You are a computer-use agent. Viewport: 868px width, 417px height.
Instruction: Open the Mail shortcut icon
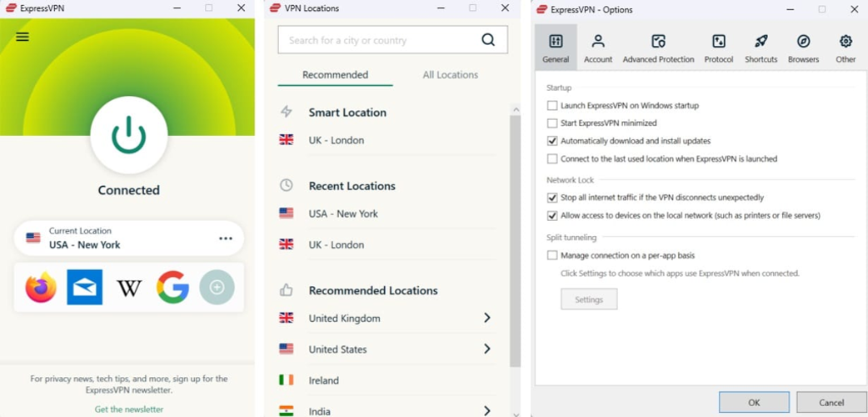tap(85, 288)
